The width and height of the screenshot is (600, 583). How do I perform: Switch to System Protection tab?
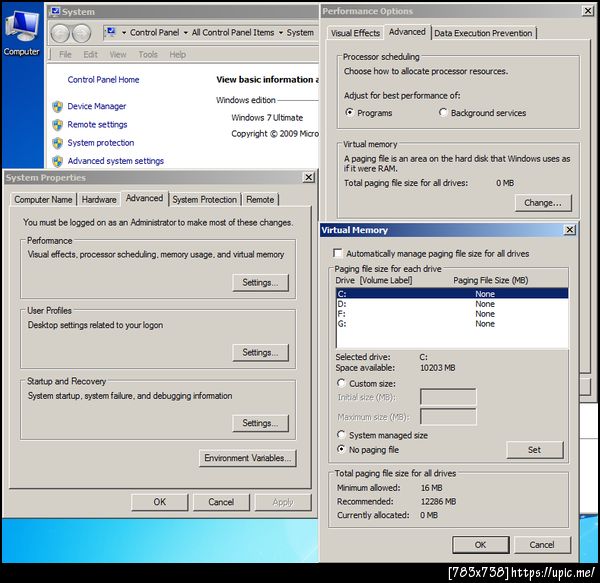(x=204, y=199)
